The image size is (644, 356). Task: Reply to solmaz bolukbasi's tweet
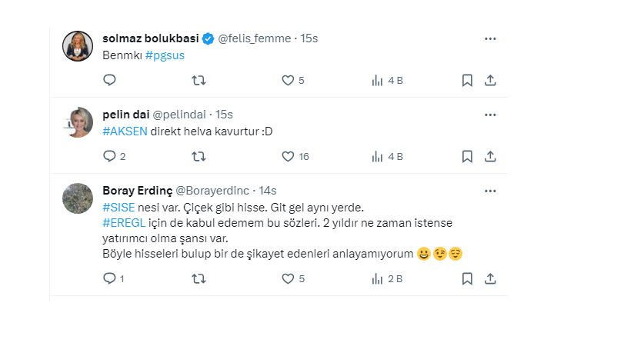click(x=109, y=80)
